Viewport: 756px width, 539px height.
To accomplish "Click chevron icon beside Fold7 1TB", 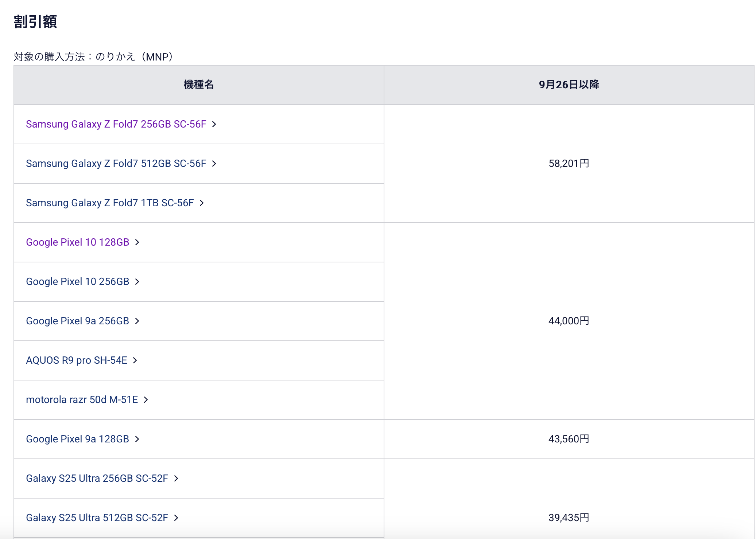I will pos(202,203).
